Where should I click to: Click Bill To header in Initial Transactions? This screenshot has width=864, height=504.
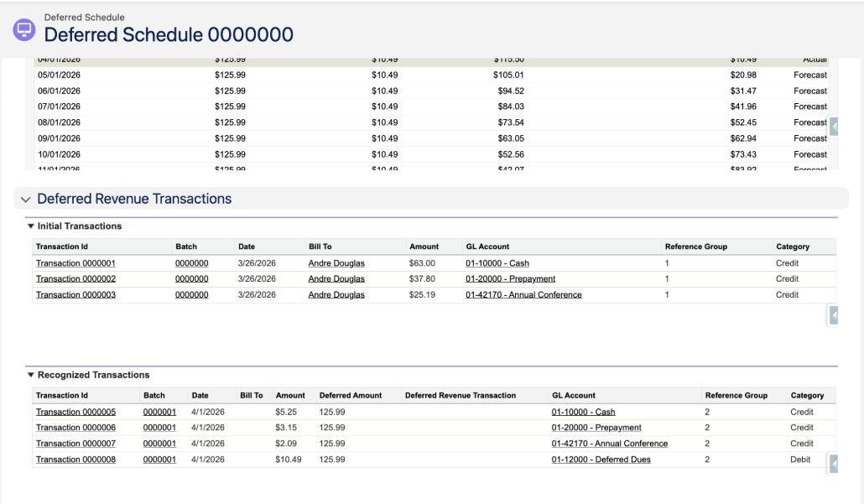pyautogui.click(x=320, y=247)
